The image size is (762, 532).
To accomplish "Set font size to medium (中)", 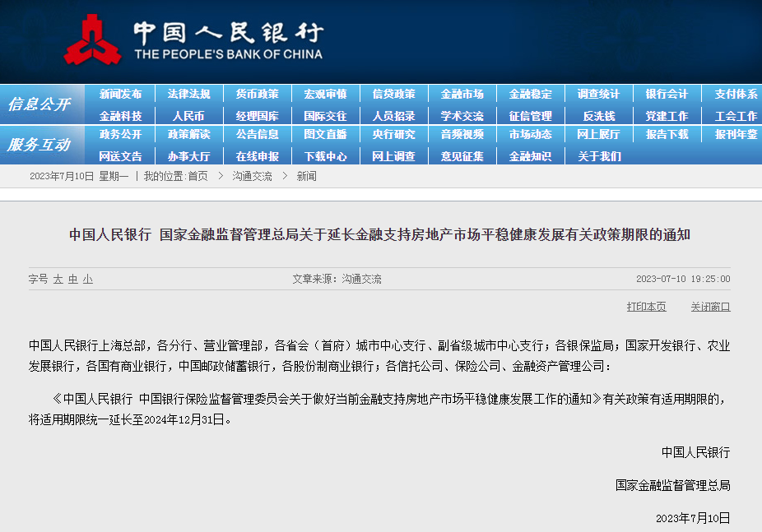I will [73, 280].
